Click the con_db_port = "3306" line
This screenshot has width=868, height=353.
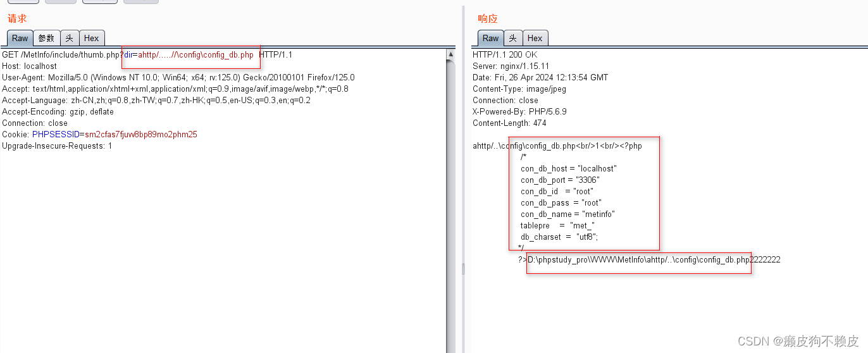pyautogui.click(x=560, y=180)
